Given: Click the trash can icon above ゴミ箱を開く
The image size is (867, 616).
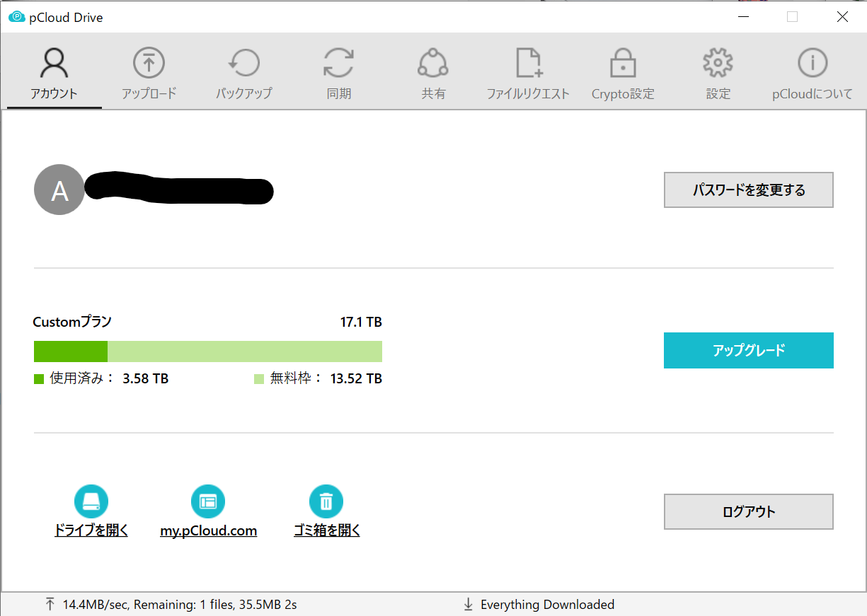Looking at the screenshot, I should [326, 502].
